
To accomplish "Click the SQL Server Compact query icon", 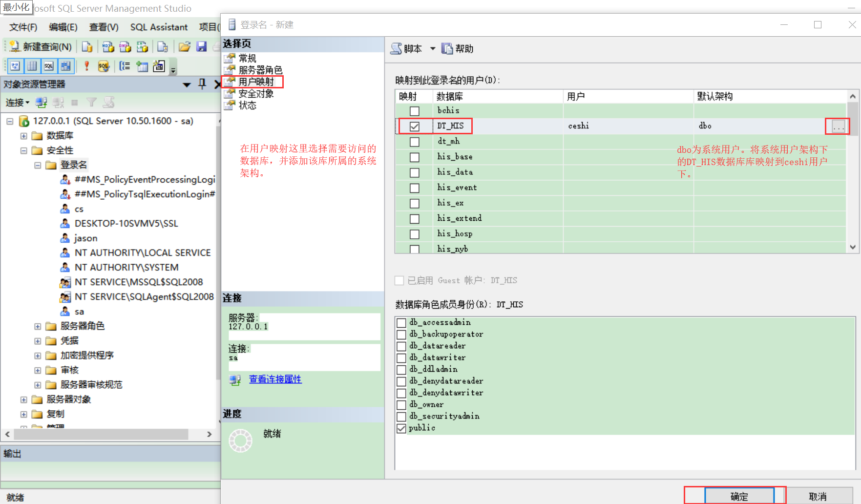I will [x=163, y=47].
